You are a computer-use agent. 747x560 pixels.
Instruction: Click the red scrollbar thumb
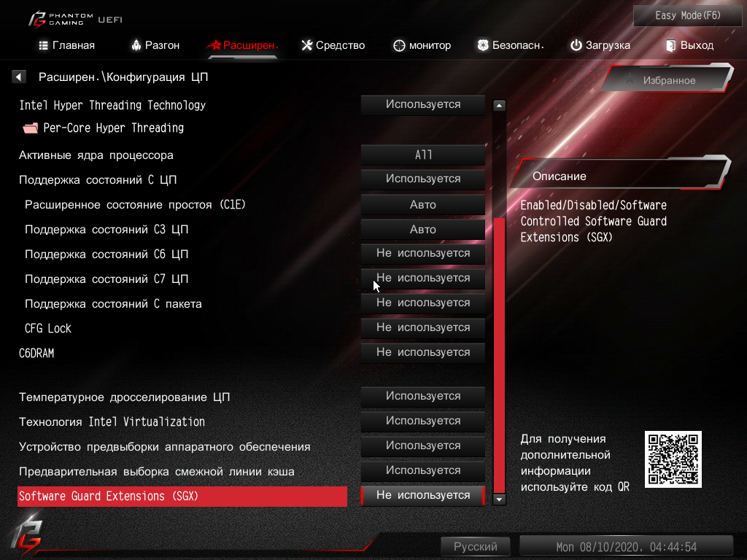[499, 355]
